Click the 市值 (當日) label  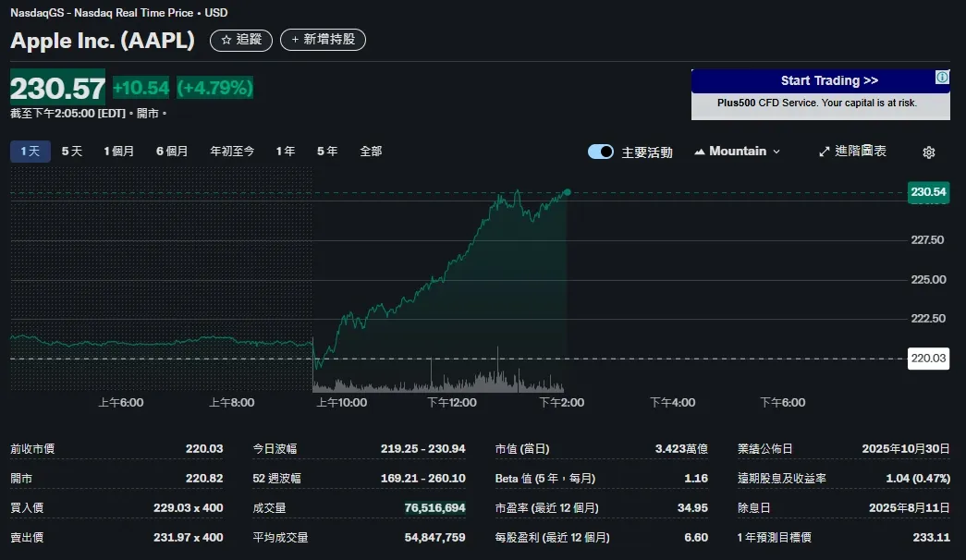[522, 449]
